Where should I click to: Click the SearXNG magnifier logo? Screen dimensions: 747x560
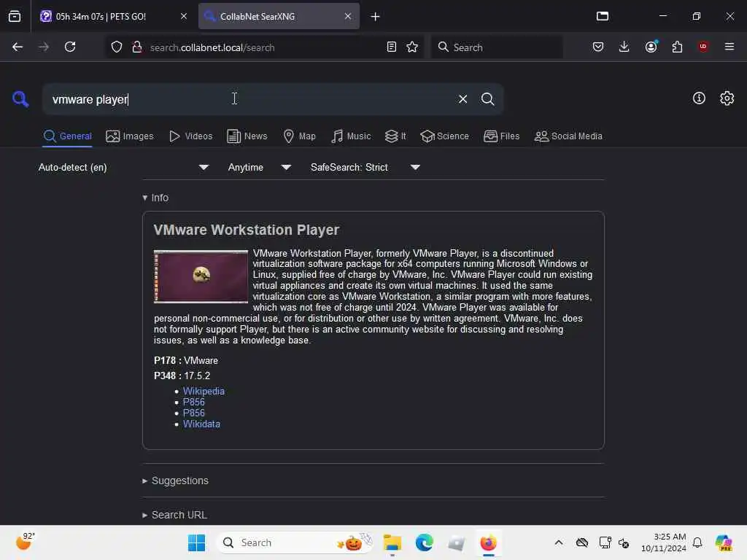point(20,99)
